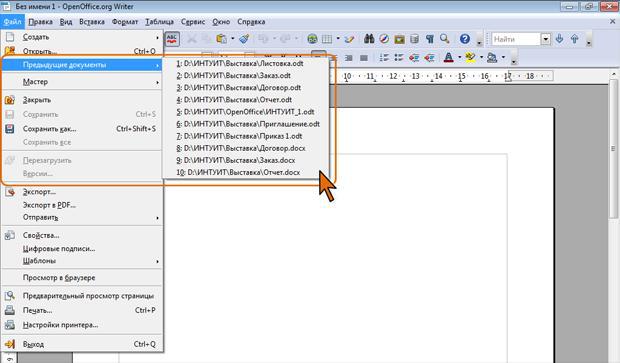Click the Increase Indent icon
Viewport: 620px width, 363px height.
click(x=429, y=58)
